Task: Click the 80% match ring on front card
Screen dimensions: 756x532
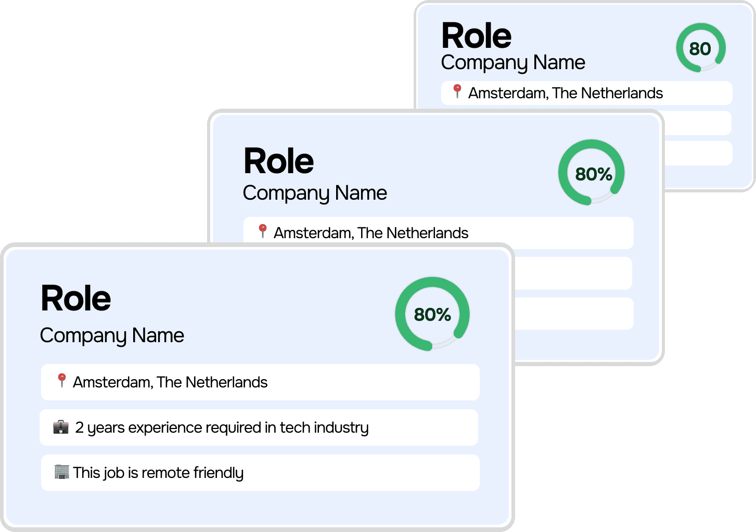Action: (432, 314)
